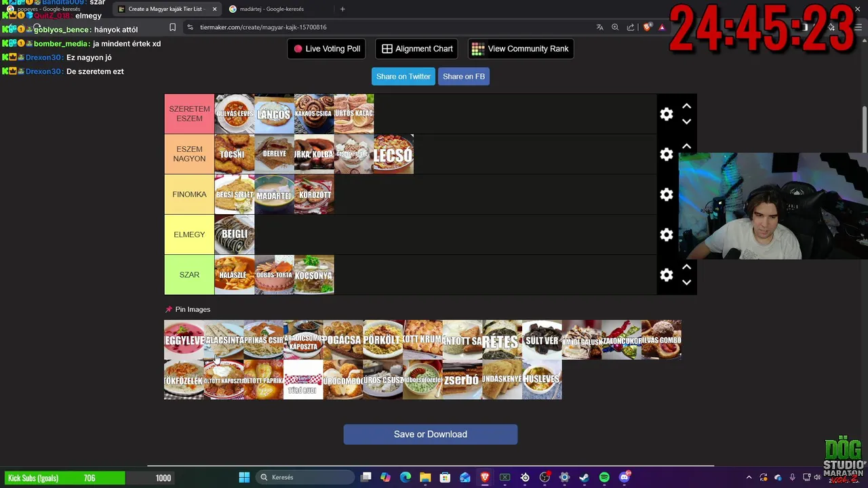Select the LECSO food image
868x488 pixels.
pyautogui.click(x=394, y=155)
